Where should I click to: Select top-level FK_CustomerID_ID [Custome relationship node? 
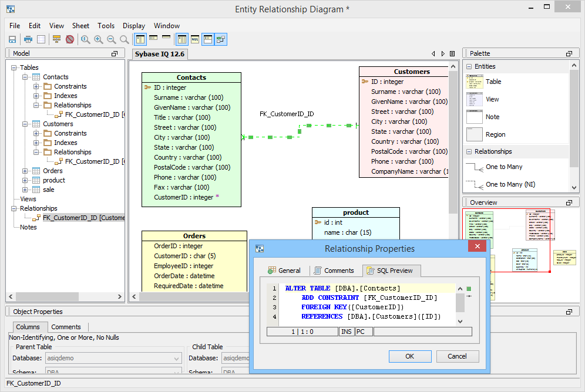84,218
